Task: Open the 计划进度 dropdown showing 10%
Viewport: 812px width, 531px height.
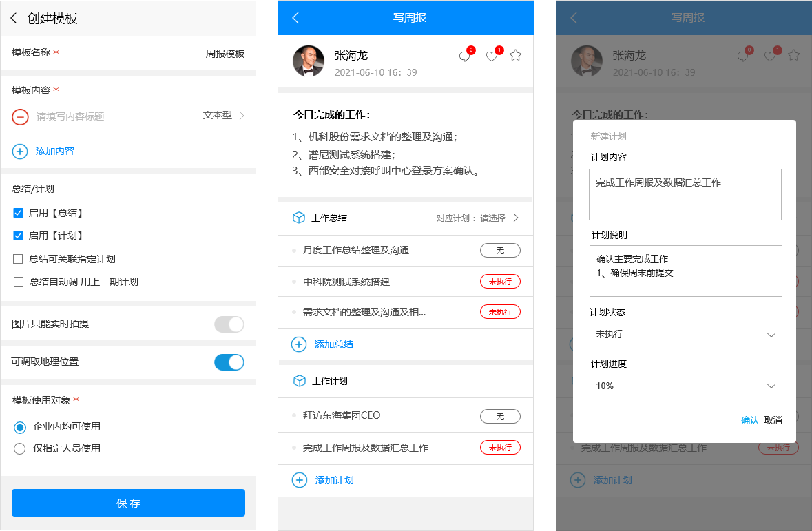Action: pyautogui.click(x=685, y=386)
